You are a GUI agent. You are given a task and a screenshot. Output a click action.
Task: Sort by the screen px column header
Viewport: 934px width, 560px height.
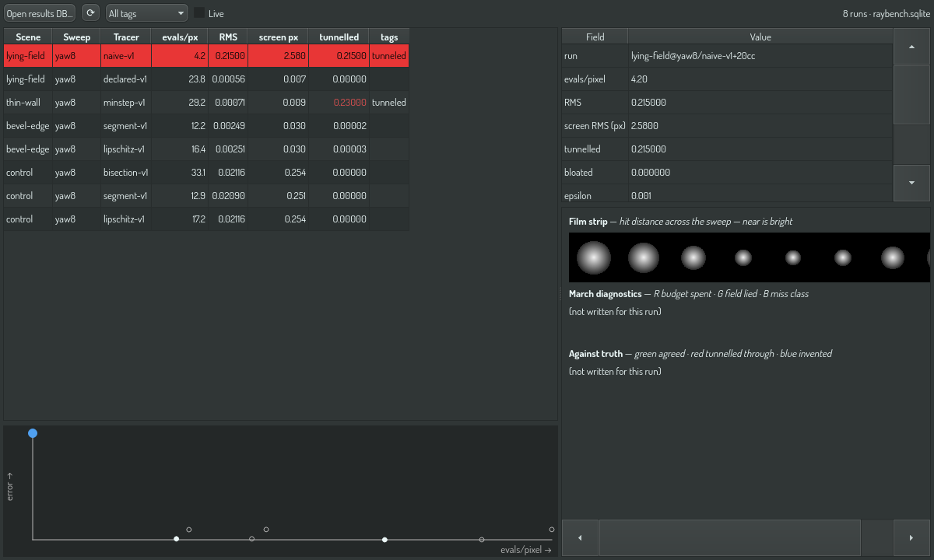point(279,37)
